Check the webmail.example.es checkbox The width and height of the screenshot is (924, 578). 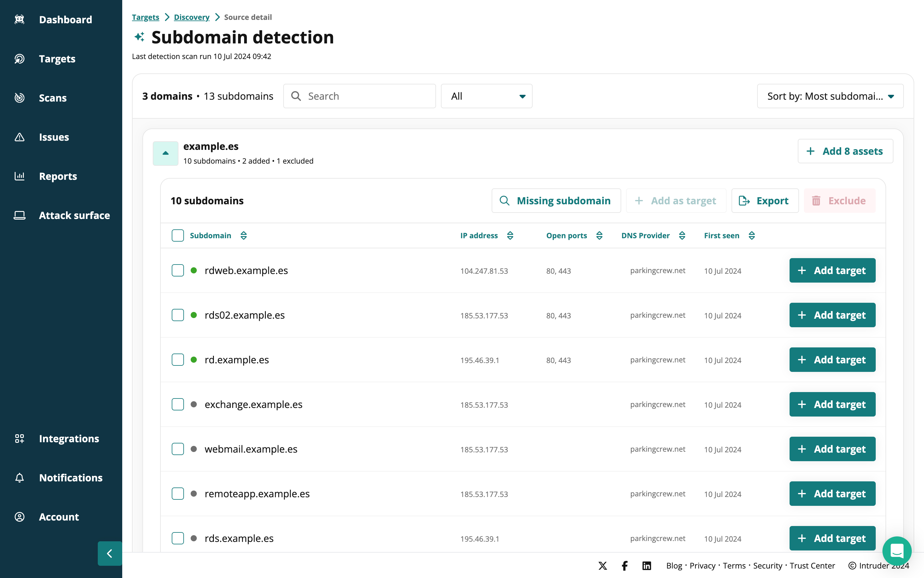pyautogui.click(x=178, y=449)
